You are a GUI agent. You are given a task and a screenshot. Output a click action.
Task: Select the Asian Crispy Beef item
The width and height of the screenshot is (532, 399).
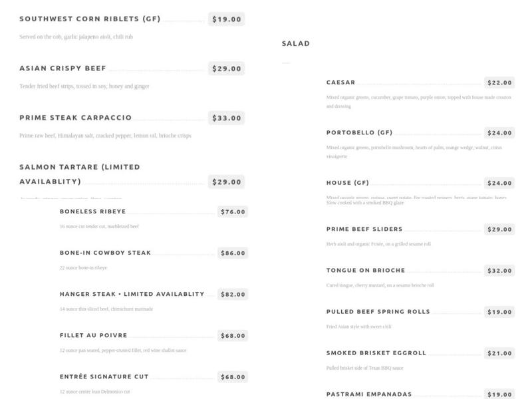pos(63,68)
